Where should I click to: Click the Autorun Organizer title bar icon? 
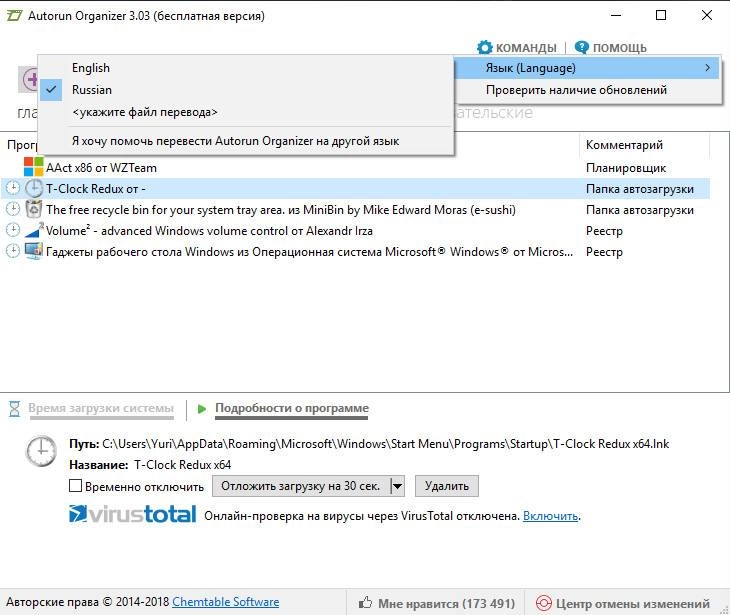(x=14, y=16)
